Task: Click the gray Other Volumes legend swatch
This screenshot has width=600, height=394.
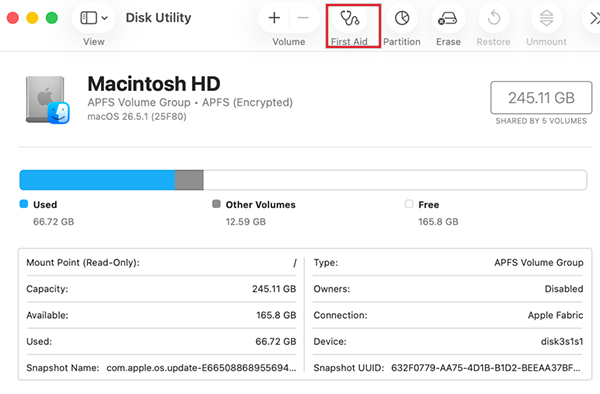Action: pos(216,204)
